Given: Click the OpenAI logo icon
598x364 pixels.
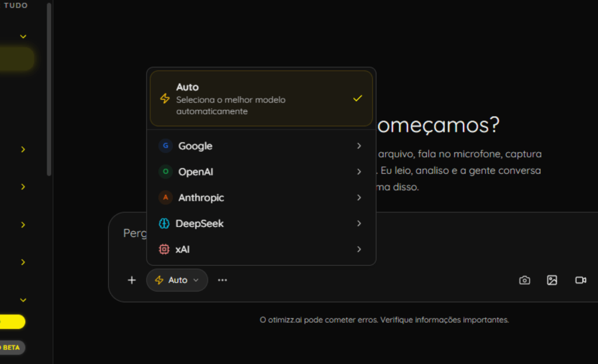Looking at the screenshot, I should click(165, 171).
